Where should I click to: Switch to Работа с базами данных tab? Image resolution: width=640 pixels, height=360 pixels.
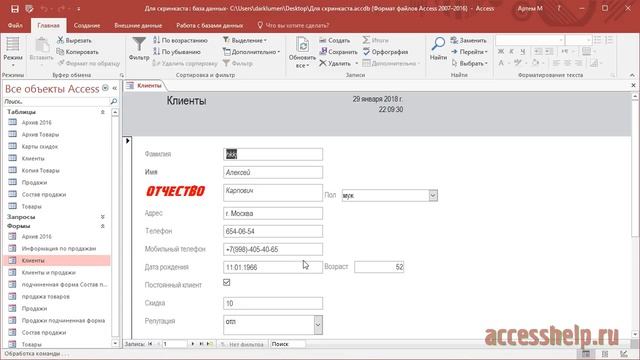(209, 25)
